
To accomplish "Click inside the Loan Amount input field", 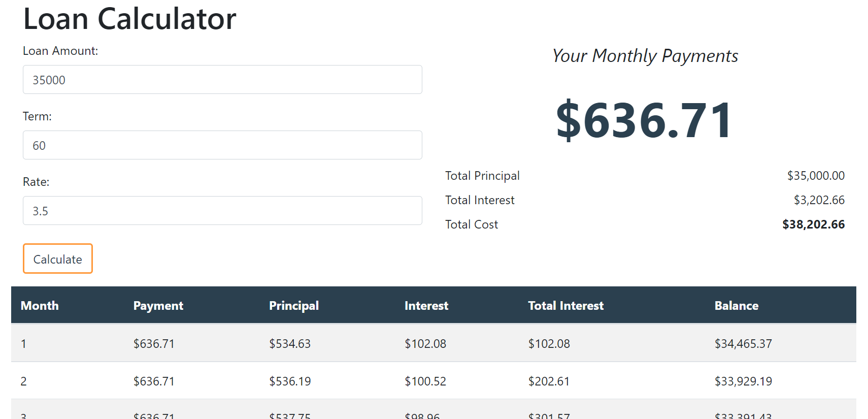I will pyautogui.click(x=222, y=80).
